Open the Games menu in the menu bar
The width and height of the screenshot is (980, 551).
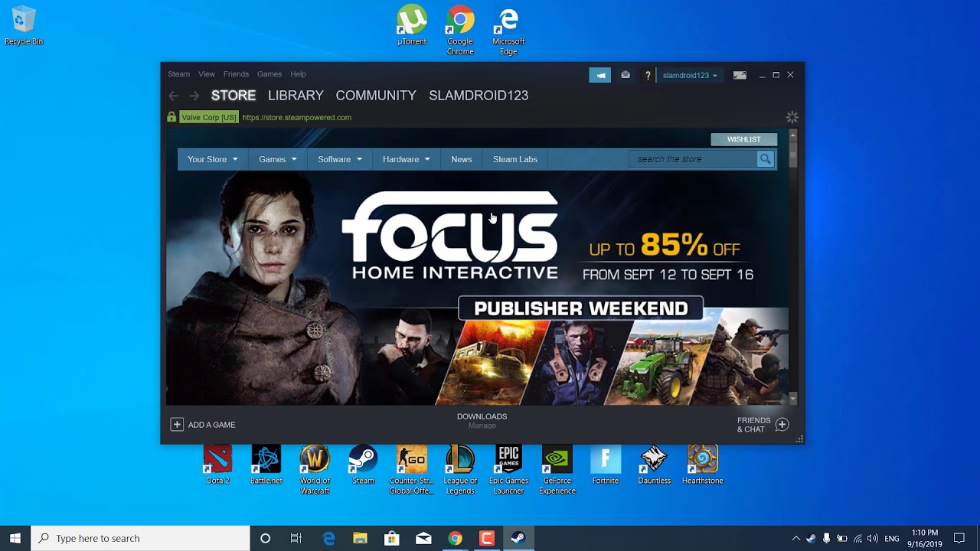[269, 74]
